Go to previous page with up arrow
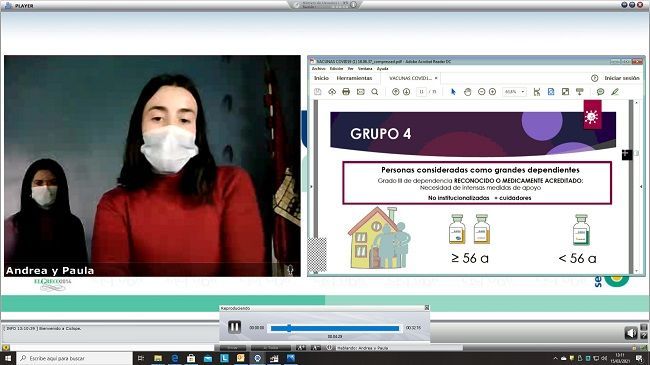 point(395,92)
